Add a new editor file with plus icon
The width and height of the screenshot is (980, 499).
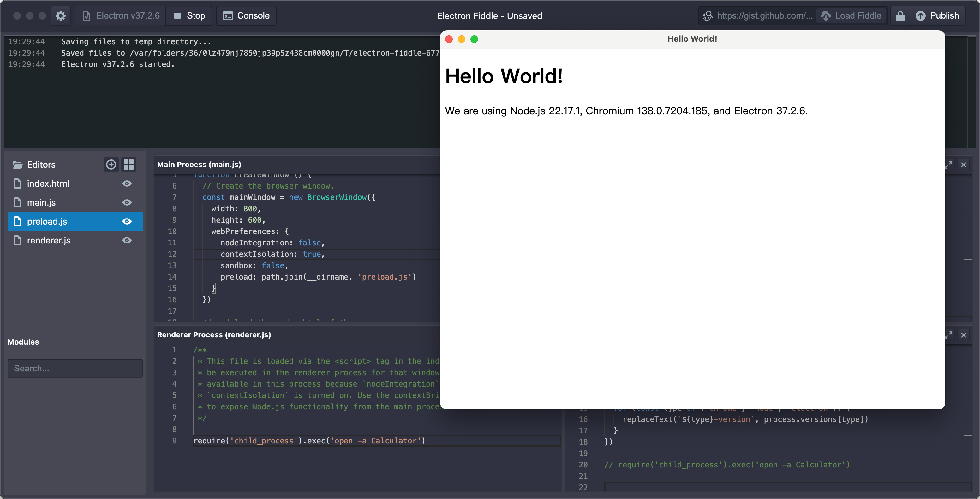[111, 165]
